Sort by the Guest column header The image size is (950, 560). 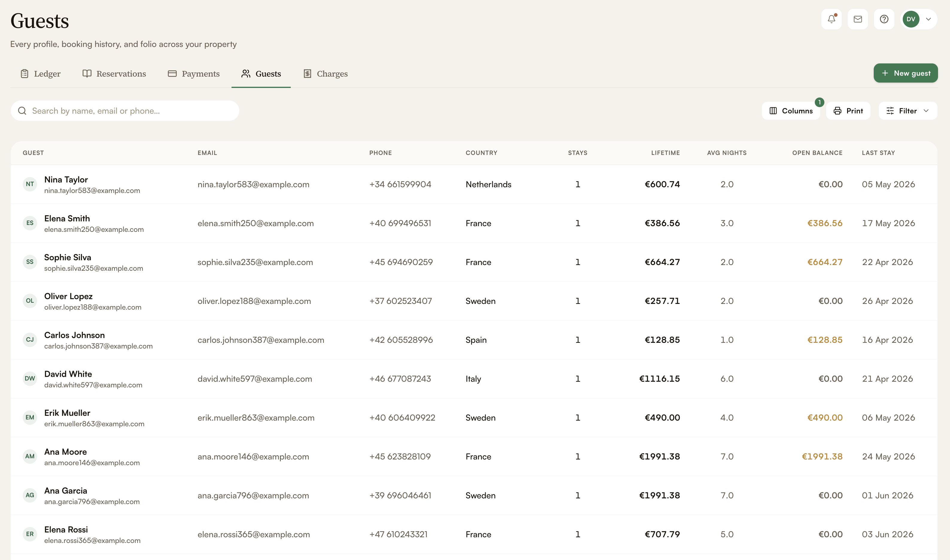pyautogui.click(x=33, y=153)
